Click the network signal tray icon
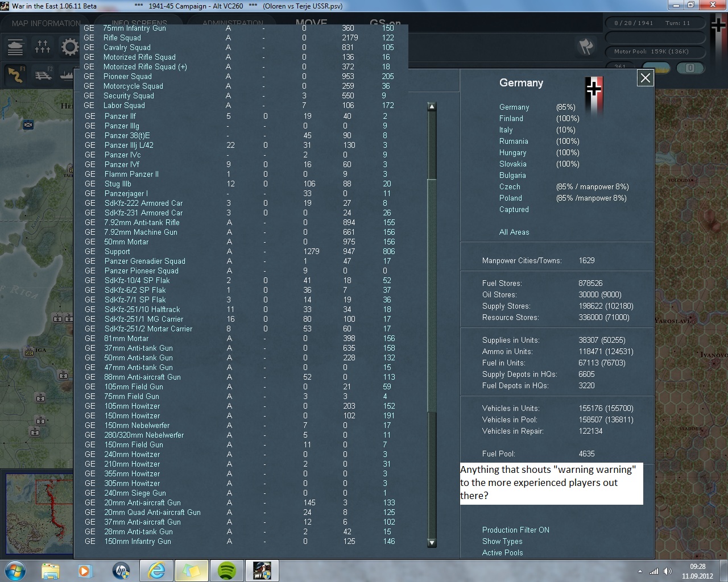The image size is (728, 582). (654, 571)
